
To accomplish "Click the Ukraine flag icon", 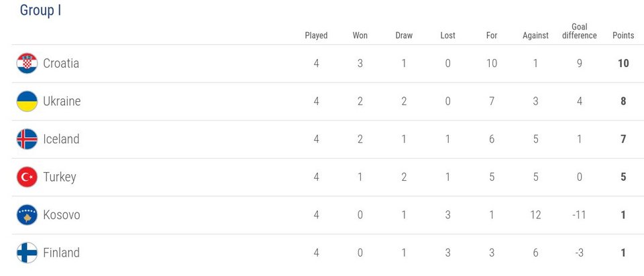I will (x=27, y=101).
